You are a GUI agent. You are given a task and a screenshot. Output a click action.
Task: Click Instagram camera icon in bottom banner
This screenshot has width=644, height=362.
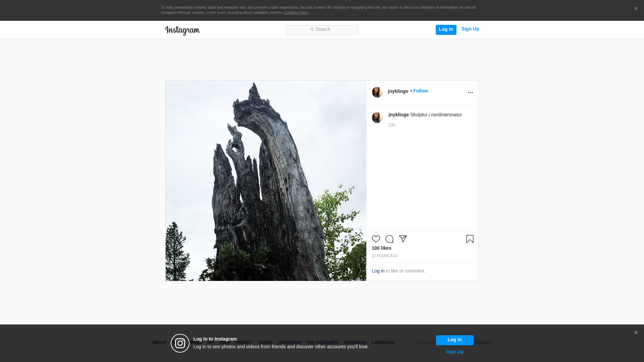[180, 343]
